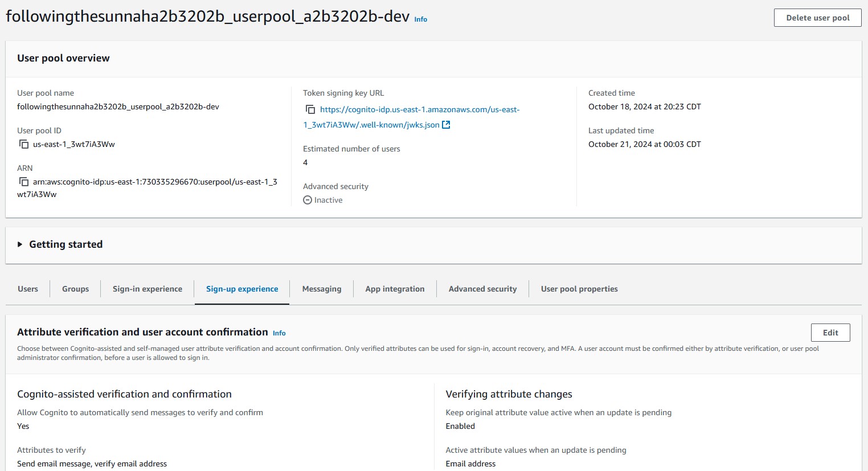Open Info link beside Attribute verification heading
The width and height of the screenshot is (868, 471).
point(279,333)
